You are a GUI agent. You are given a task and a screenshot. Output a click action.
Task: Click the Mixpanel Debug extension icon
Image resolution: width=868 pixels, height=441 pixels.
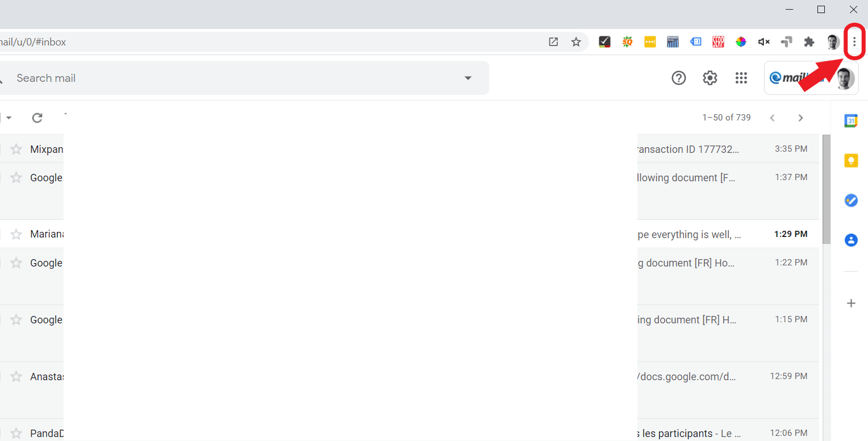pos(673,41)
